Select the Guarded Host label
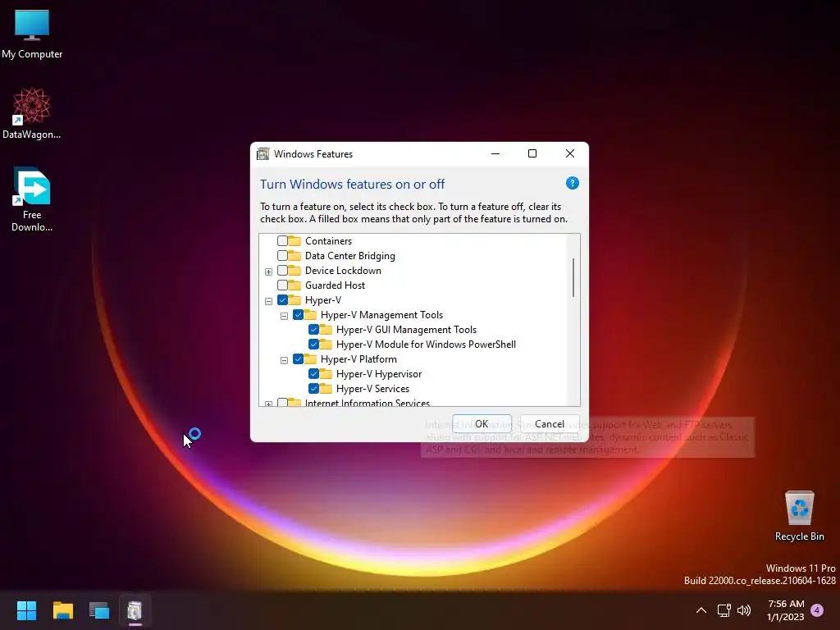 335,285
